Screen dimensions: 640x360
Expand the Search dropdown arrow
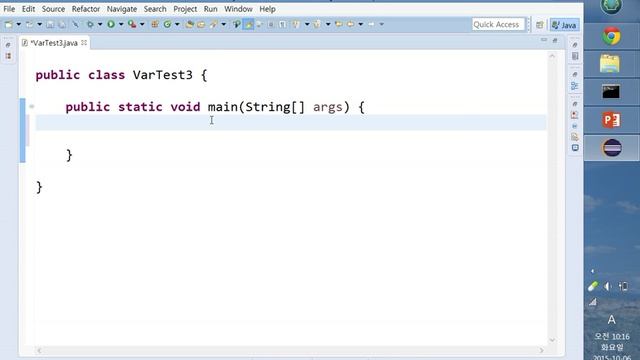coord(223,24)
